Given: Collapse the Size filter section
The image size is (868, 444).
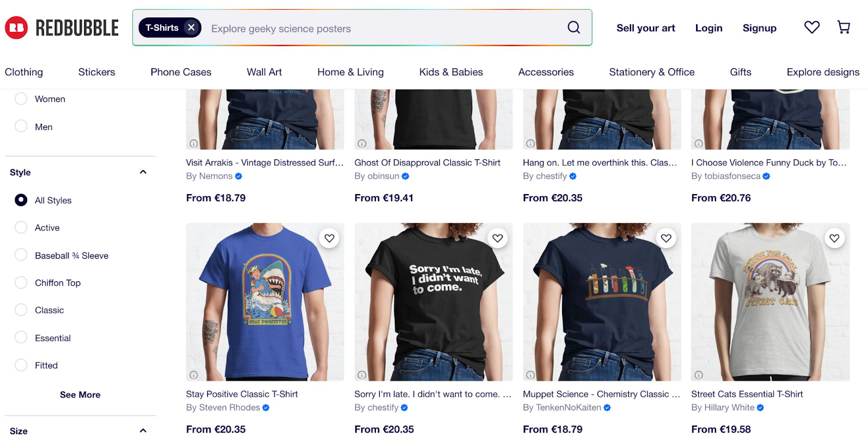Looking at the screenshot, I should coord(143,430).
